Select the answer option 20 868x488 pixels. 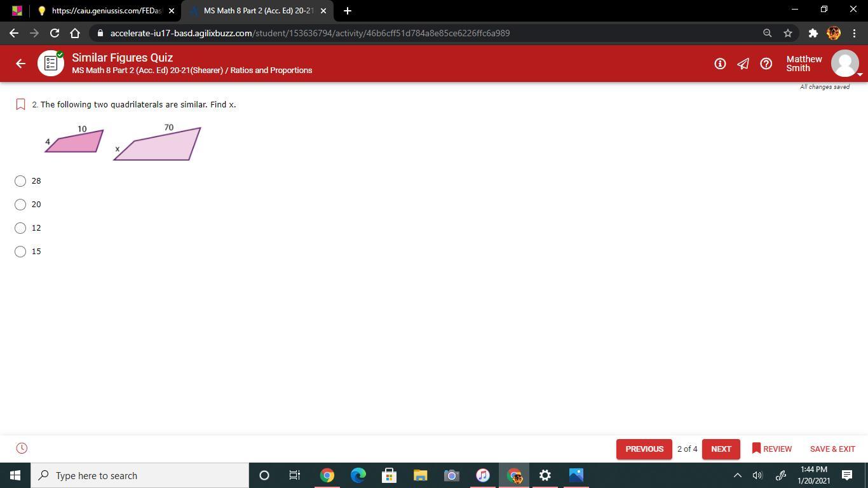20,205
